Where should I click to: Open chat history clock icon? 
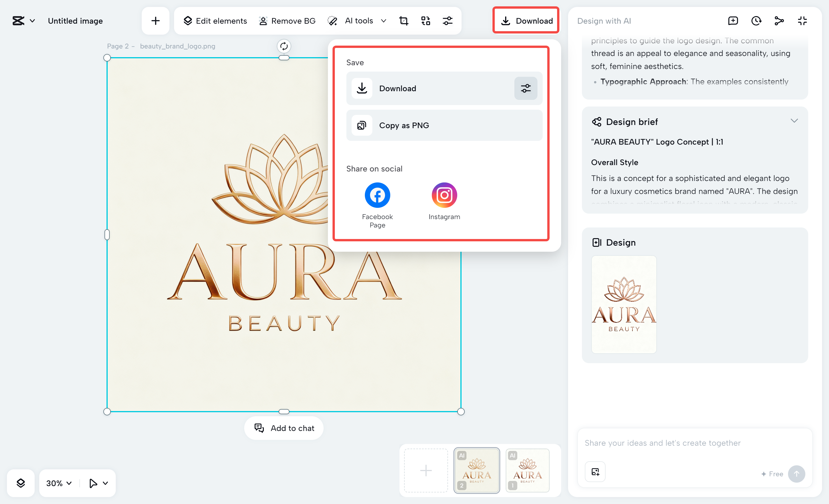(x=756, y=21)
